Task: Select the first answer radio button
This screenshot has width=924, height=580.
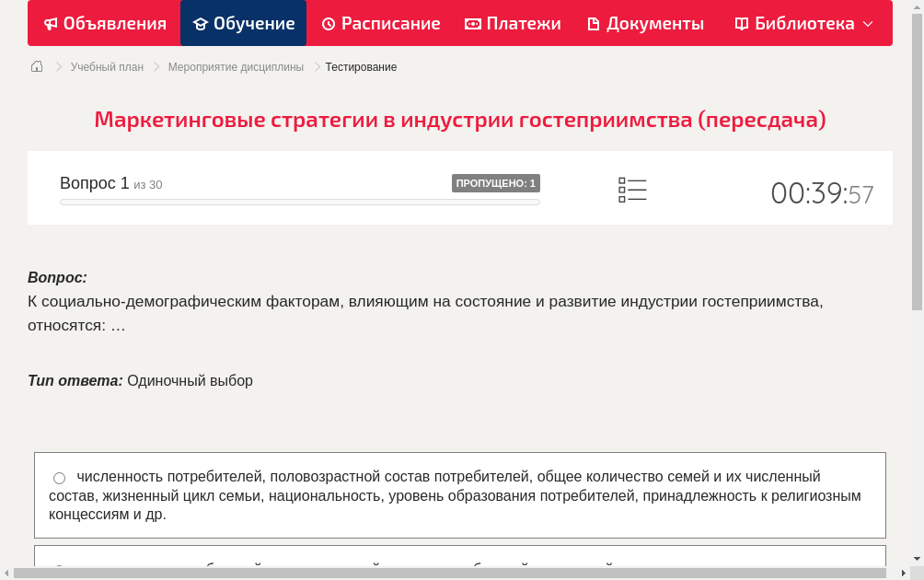Action: (x=58, y=477)
